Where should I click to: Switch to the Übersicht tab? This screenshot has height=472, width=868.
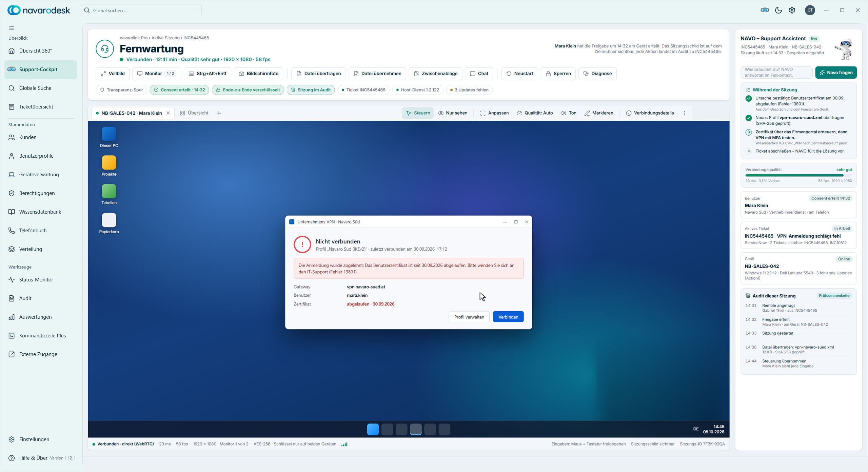pos(194,113)
